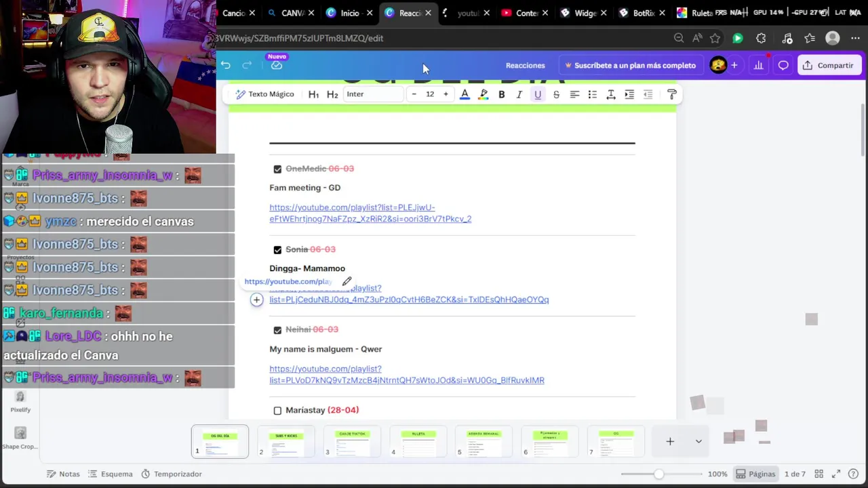Screen dimensions: 868x488
Task: Open browser extensions puzzle icon
Action: click(761, 39)
